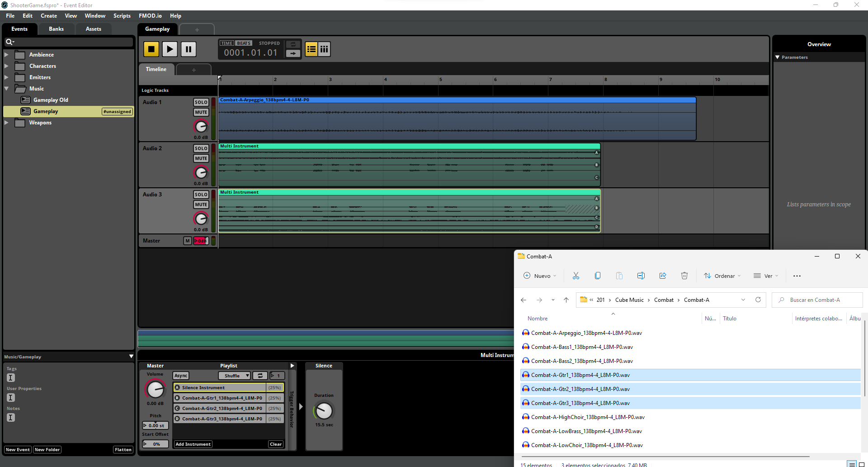Select Combat-A-Gtr1 playlist entry

pyautogui.click(x=229, y=398)
